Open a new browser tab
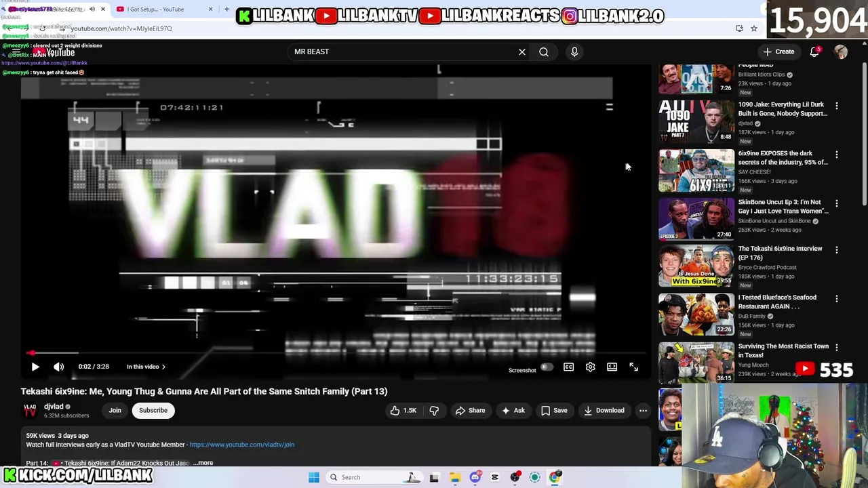The width and height of the screenshot is (868, 488). click(x=226, y=9)
